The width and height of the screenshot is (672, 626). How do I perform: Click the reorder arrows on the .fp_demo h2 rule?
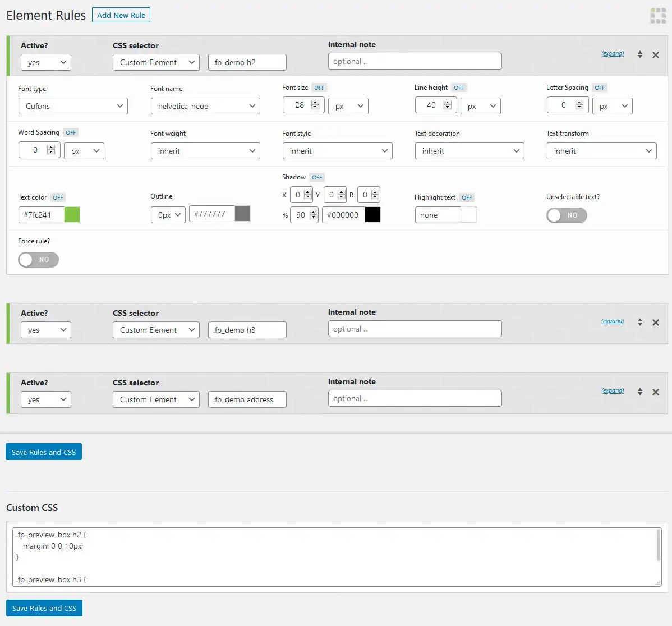[640, 55]
